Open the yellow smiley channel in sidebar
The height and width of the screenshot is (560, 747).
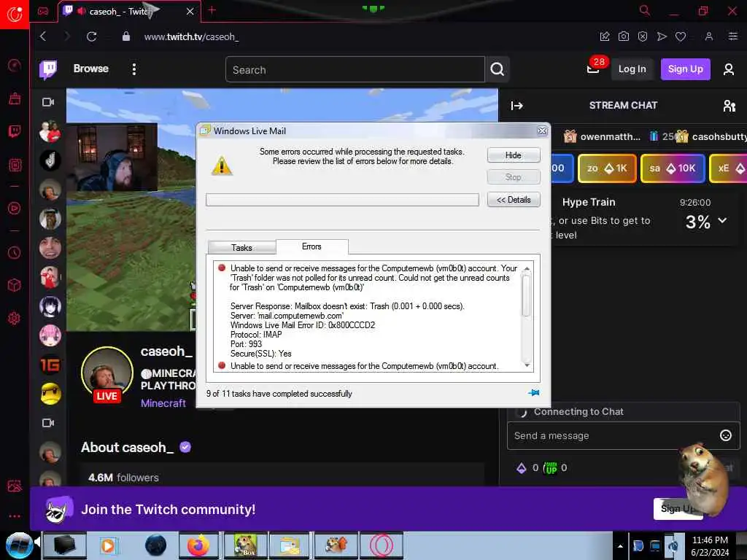click(50, 394)
